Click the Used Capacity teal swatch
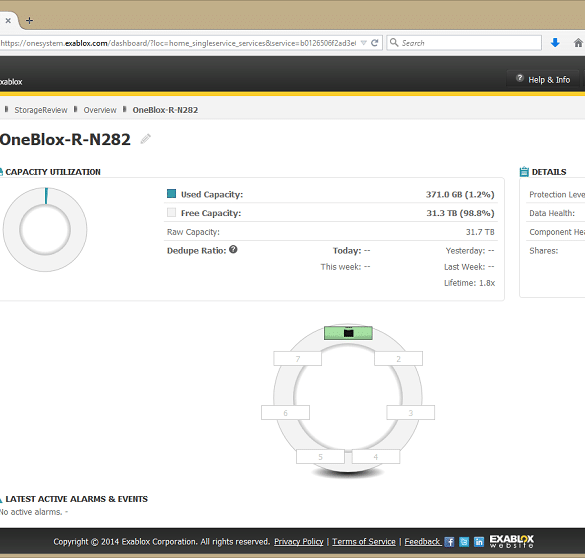 171,194
